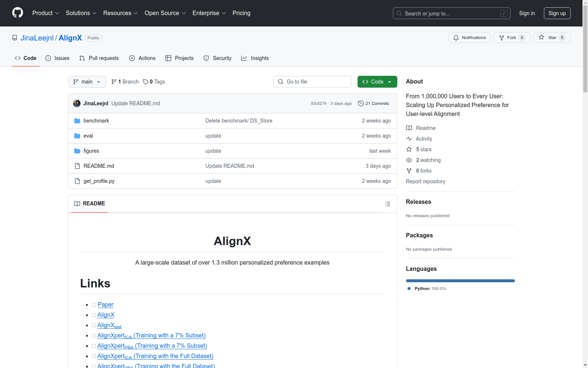Open the Projects tab
This screenshot has width=588, height=368.
[179, 58]
